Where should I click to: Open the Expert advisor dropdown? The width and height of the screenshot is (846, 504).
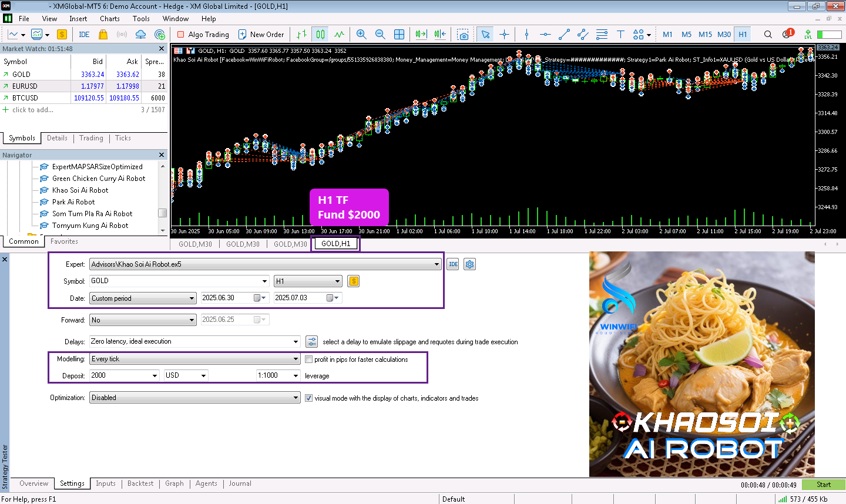click(265, 264)
